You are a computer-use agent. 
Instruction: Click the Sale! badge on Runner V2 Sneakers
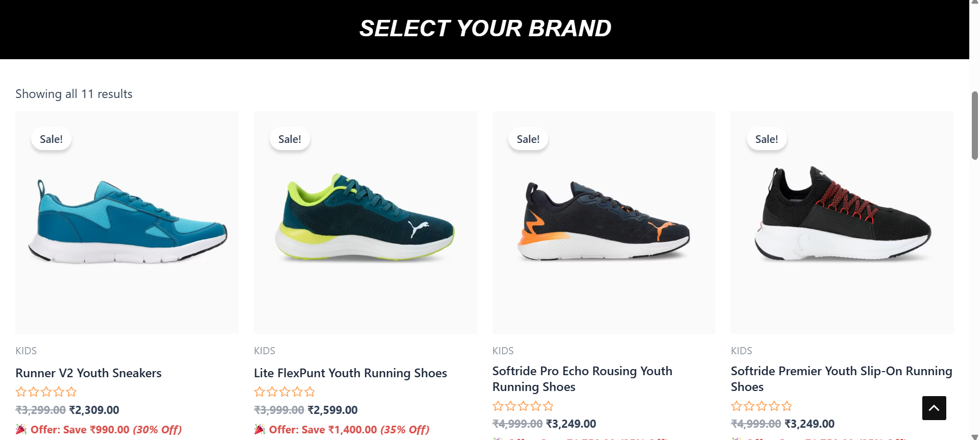[x=51, y=139]
